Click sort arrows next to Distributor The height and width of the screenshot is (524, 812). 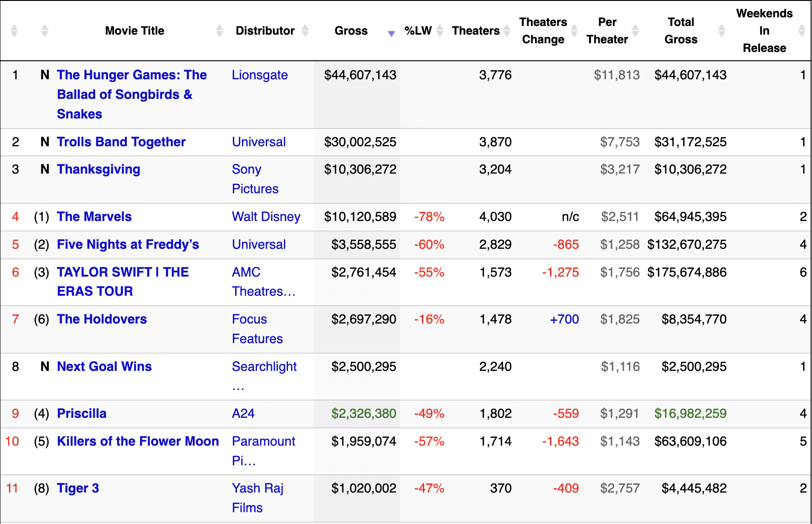coord(305,31)
